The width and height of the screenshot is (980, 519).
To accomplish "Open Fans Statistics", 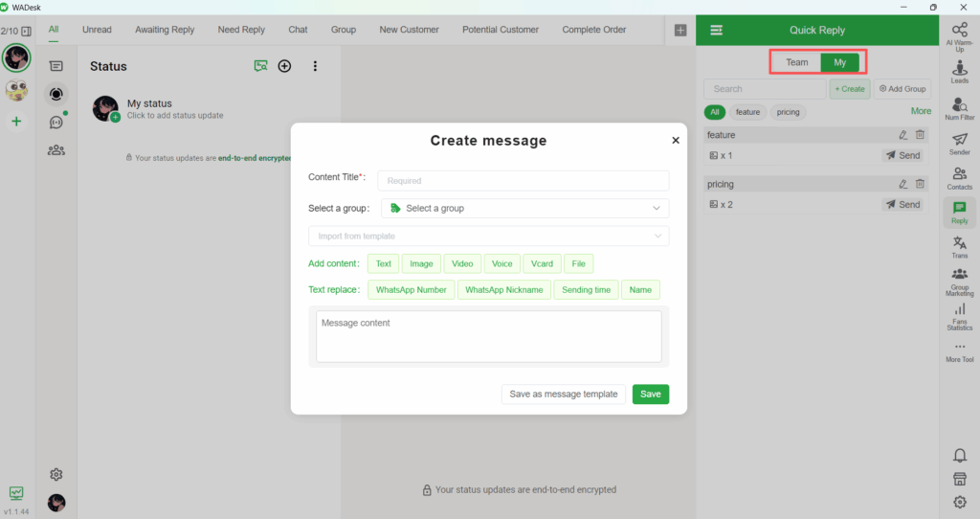I will tap(959, 317).
